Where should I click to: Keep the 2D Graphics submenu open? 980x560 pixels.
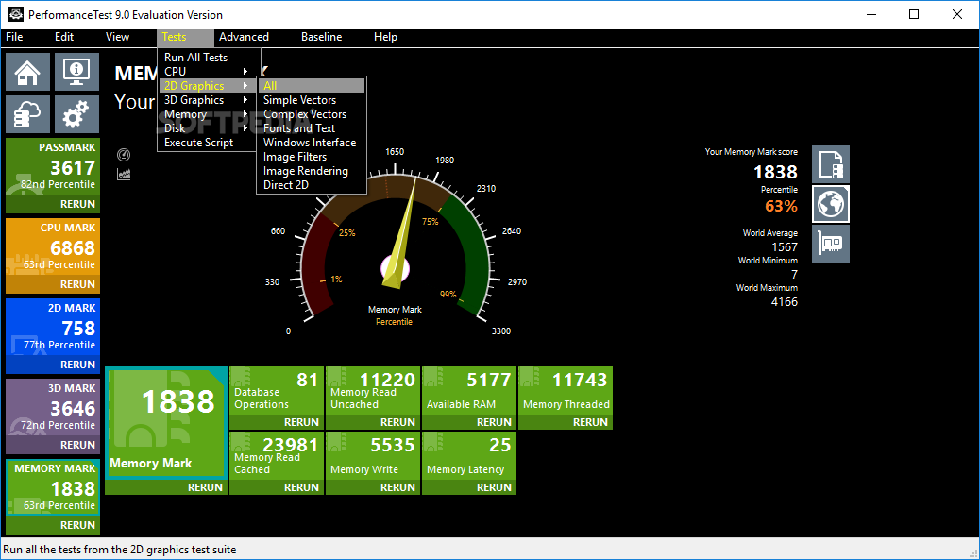[x=208, y=86]
